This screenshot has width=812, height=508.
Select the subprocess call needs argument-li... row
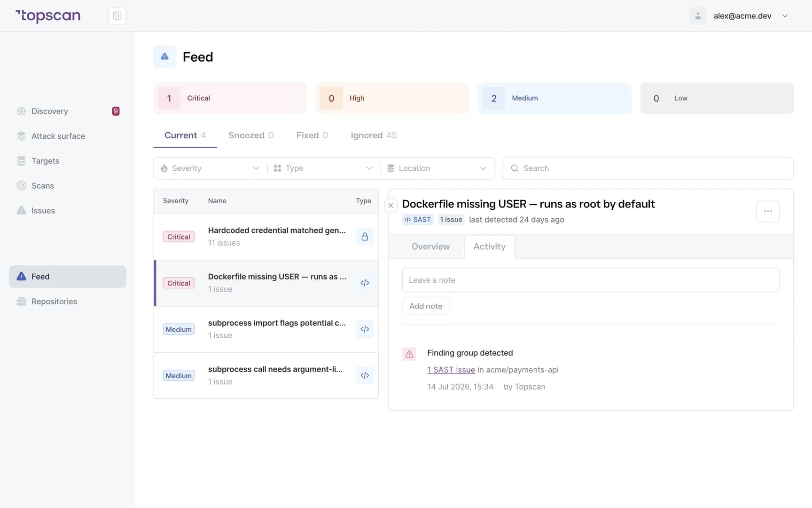click(266, 375)
